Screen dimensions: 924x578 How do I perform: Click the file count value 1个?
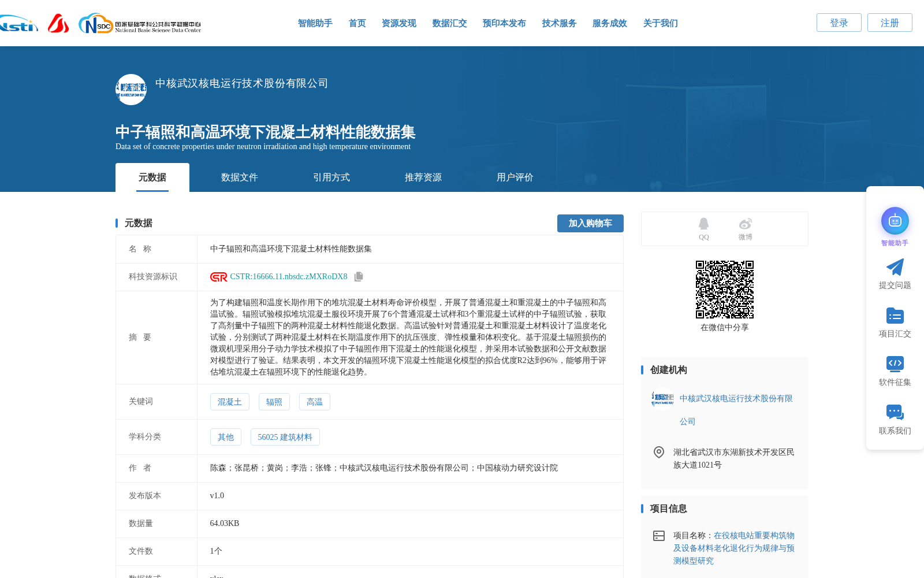(216, 551)
